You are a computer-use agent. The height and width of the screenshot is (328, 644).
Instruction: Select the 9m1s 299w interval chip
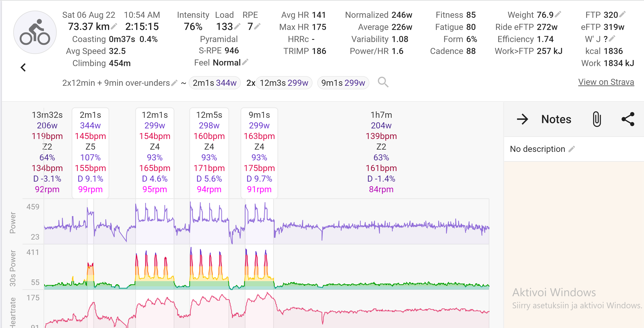click(343, 83)
